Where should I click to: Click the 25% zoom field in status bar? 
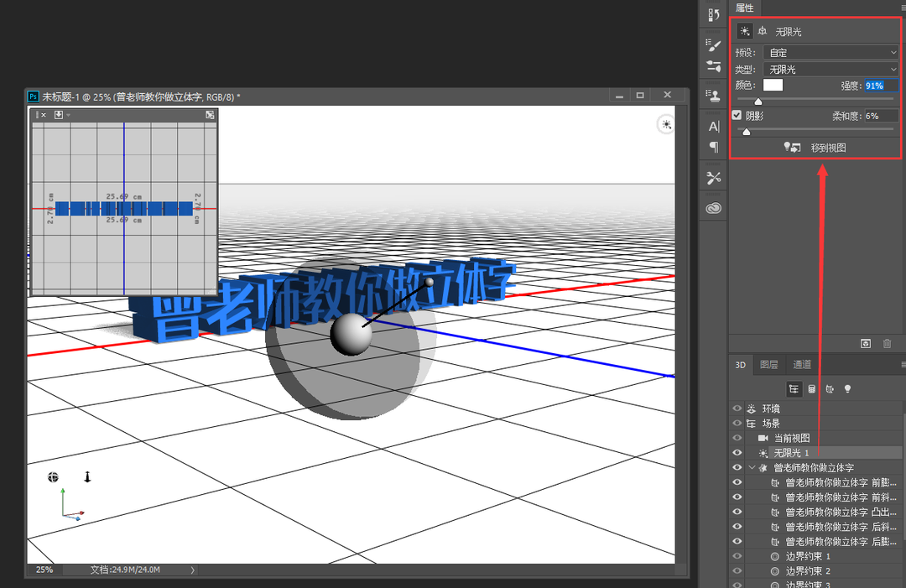44,570
